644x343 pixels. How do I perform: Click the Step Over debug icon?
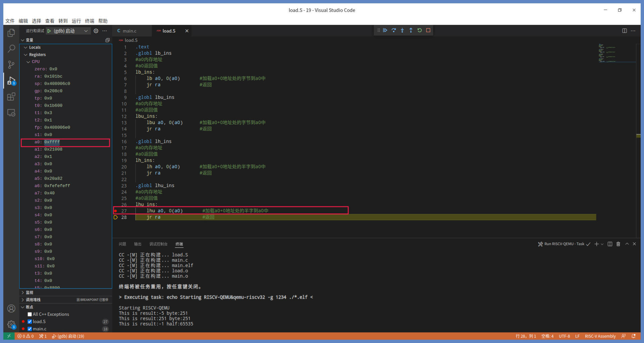click(x=394, y=30)
